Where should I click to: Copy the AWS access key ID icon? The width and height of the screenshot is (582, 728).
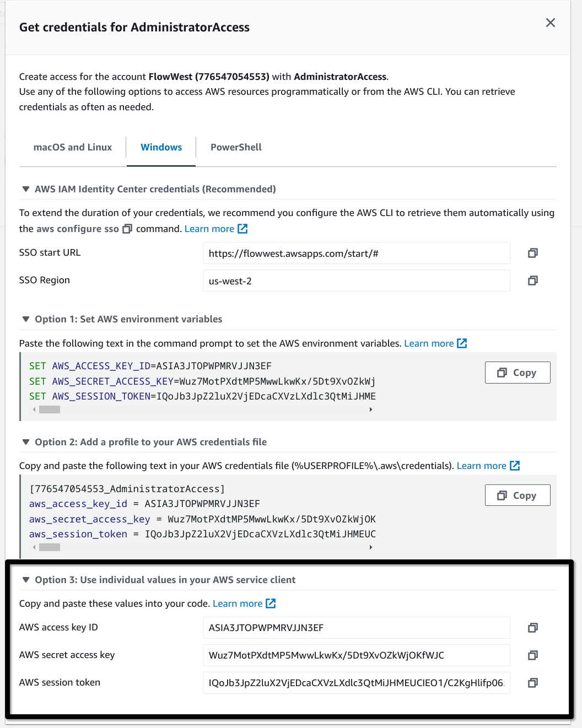click(532, 628)
